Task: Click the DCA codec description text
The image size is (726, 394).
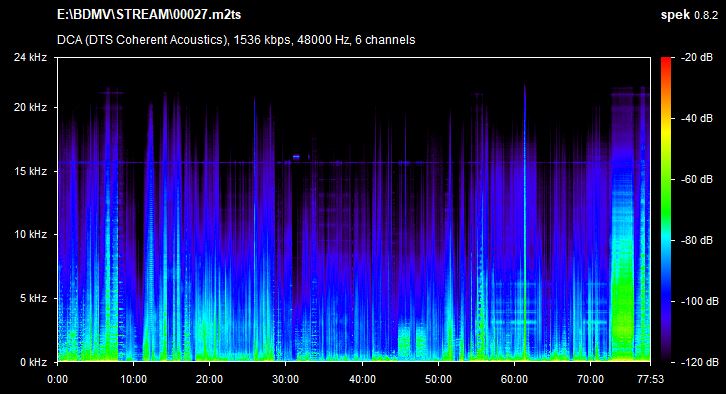Action: tap(236, 40)
